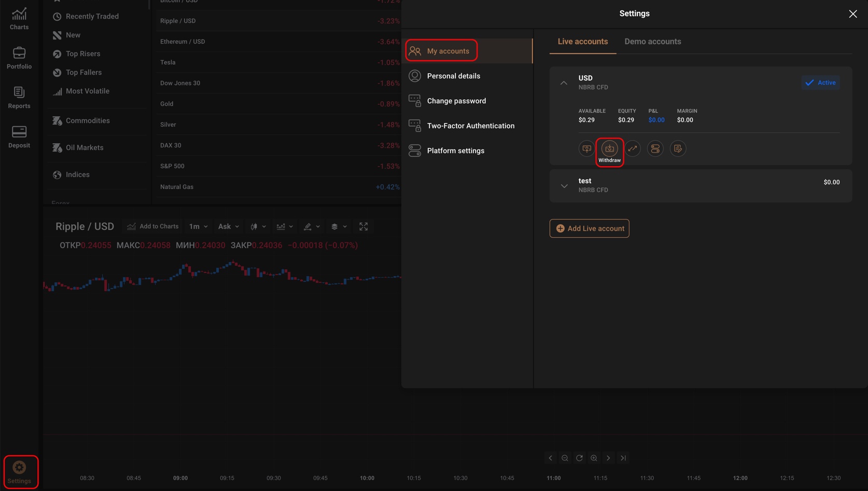Select Dow Jones 30 market row
868x491 pixels.
point(279,83)
